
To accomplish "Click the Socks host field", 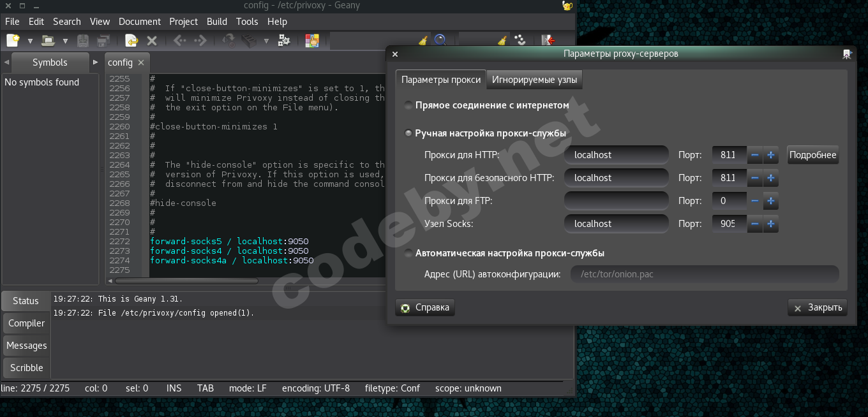I will [x=617, y=224].
